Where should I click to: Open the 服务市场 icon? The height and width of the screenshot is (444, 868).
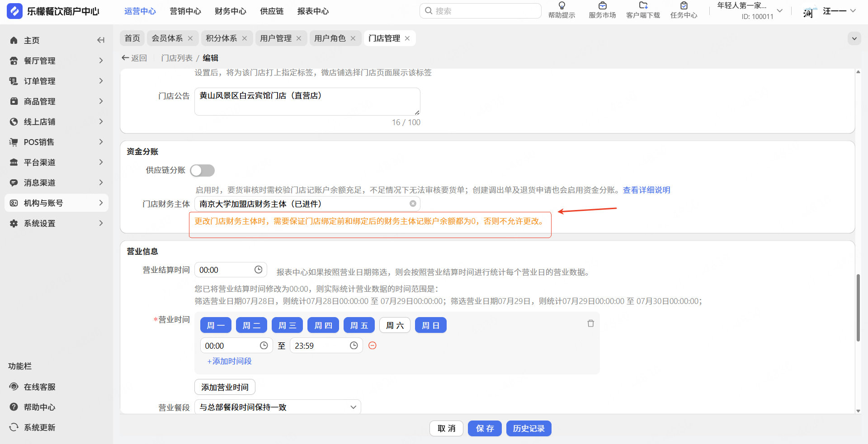click(x=602, y=6)
